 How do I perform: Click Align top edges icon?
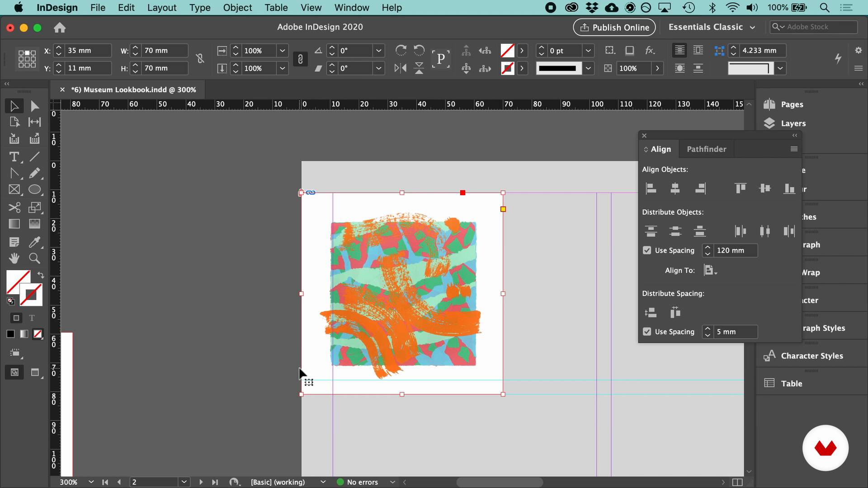click(x=740, y=188)
